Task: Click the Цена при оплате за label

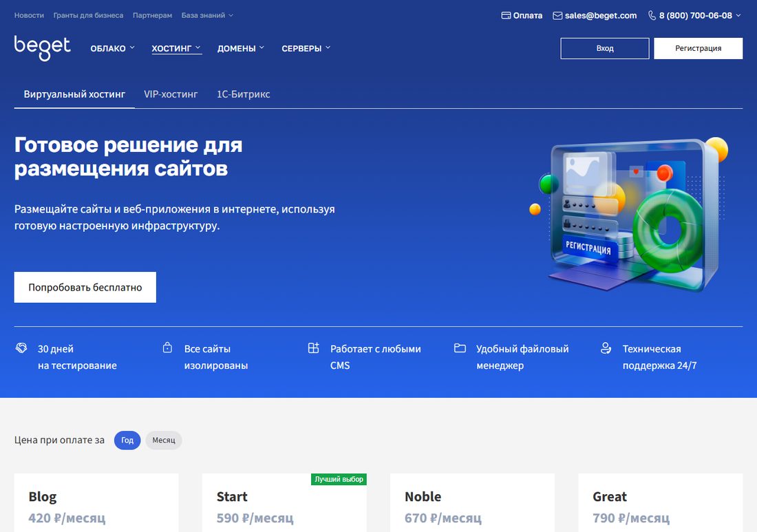Action: point(59,440)
